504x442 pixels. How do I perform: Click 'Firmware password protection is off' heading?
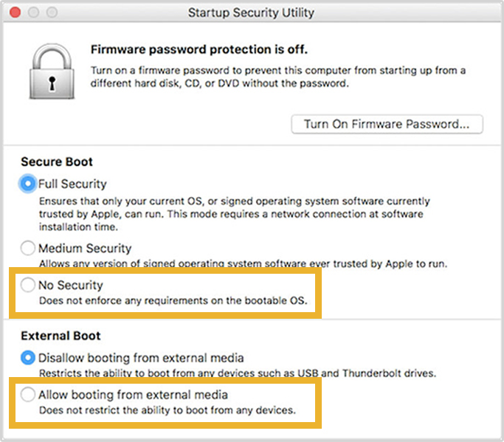coord(199,49)
